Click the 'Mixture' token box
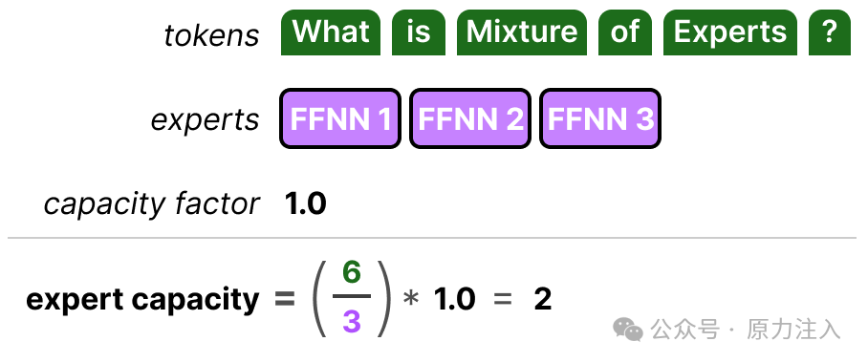The image size is (868, 363). [x=521, y=32]
